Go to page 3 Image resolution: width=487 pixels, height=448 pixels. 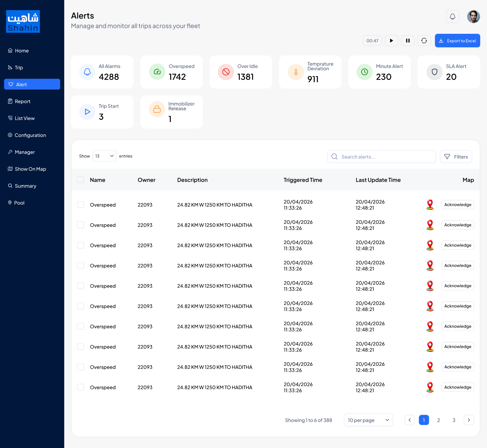click(454, 420)
